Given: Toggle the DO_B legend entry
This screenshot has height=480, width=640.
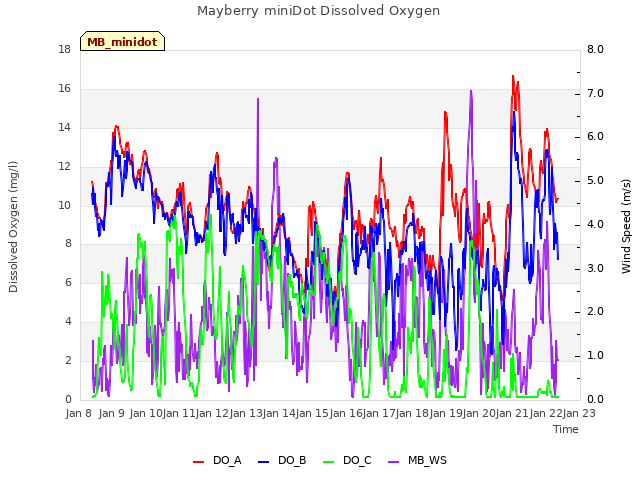Looking at the screenshot, I should [x=282, y=461].
